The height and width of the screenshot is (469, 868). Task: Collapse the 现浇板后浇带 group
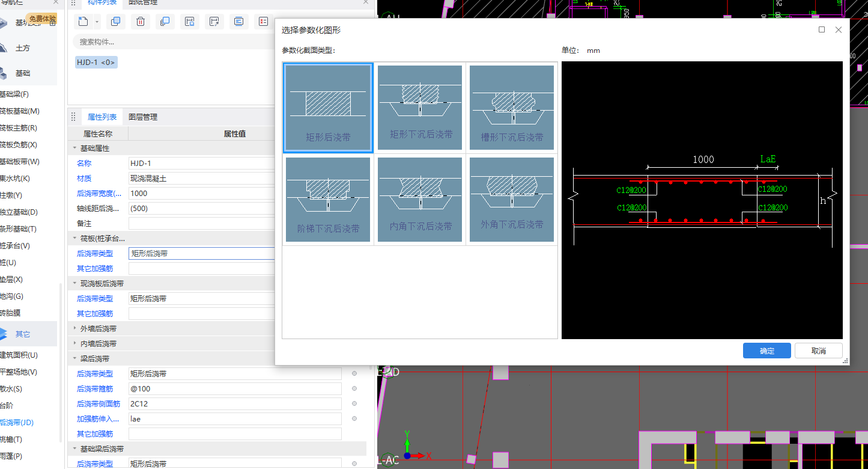point(75,283)
